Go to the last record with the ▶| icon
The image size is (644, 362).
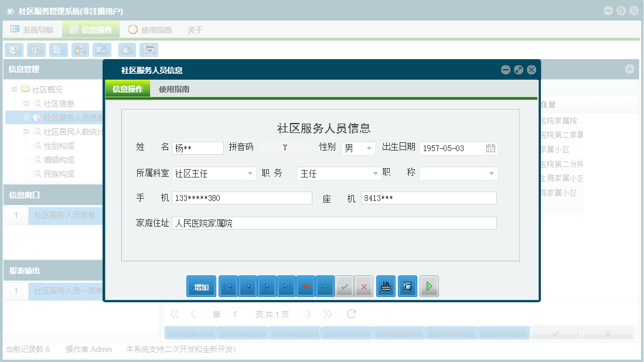[286, 286]
